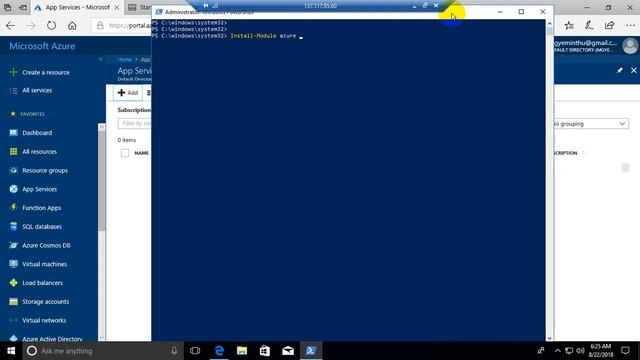Click the Edge address bar URL
The height and width of the screenshot is (360, 640).
[x=131, y=26]
